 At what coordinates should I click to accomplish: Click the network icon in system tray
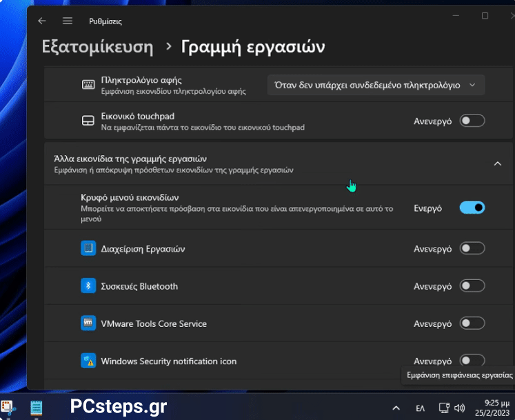pos(445,408)
